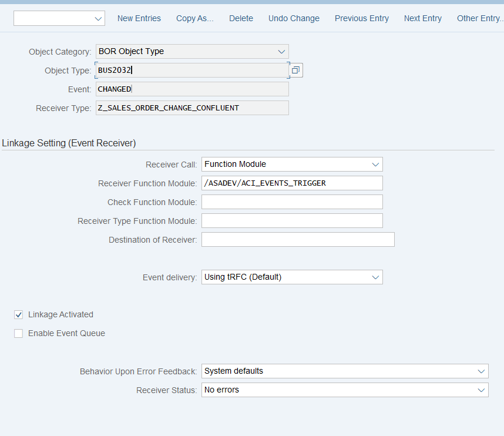Click the empty Check Function Module field
This screenshot has height=436, width=504.
[292, 202]
